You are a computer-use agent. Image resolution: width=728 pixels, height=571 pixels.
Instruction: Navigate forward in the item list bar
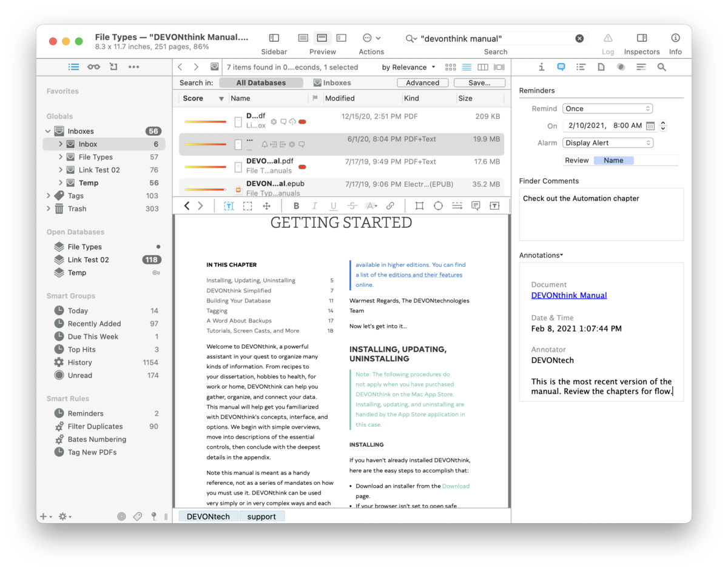tap(196, 67)
